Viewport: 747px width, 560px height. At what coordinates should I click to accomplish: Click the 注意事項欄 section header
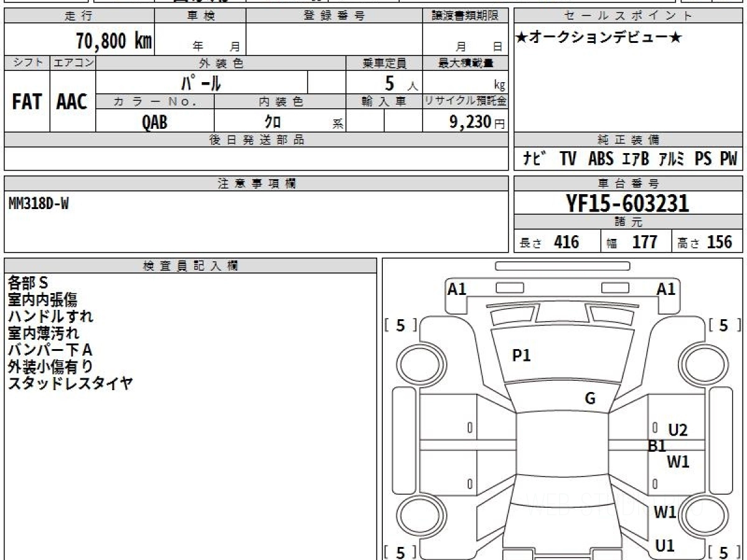pos(256,184)
